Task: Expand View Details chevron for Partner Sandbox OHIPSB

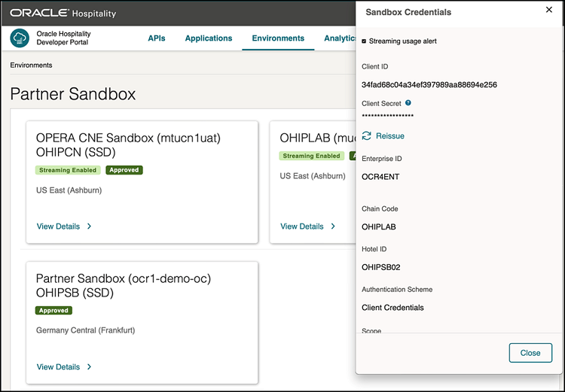Action: coord(89,367)
